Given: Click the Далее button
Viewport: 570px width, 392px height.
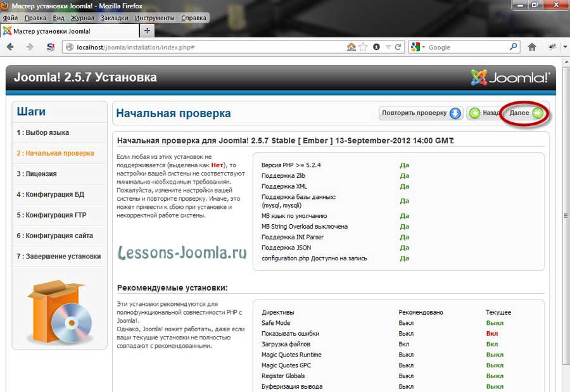Looking at the screenshot, I should click(x=526, y=113).
